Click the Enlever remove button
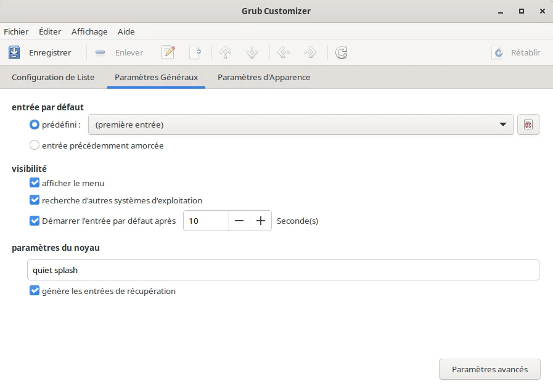The width and height of the screenshot is (553, 392). point(119,52)
